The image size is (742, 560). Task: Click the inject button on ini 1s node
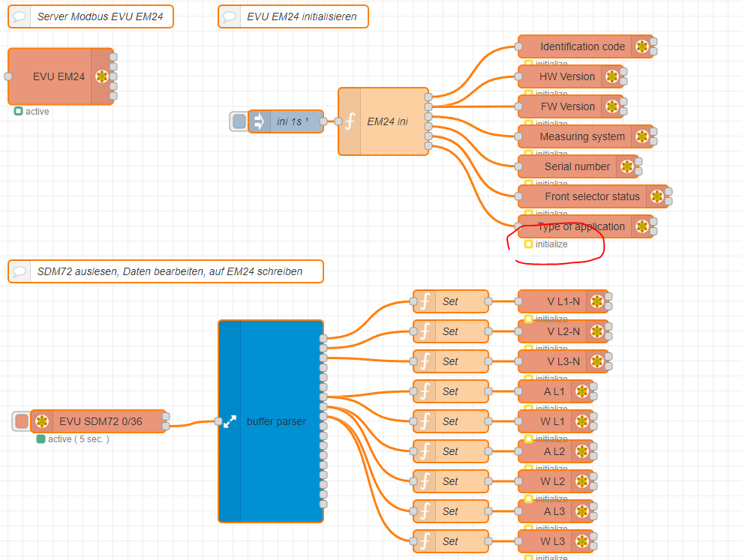coord(239,121)
